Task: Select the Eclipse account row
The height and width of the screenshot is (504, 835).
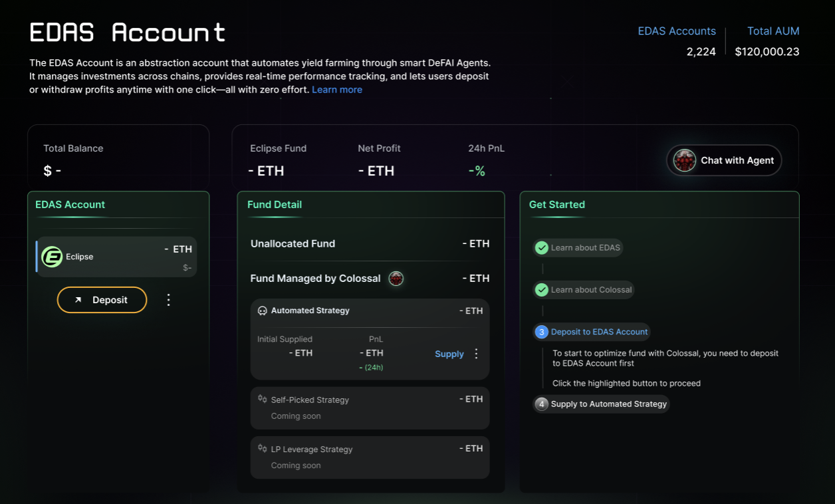Action: click(117, 257)
